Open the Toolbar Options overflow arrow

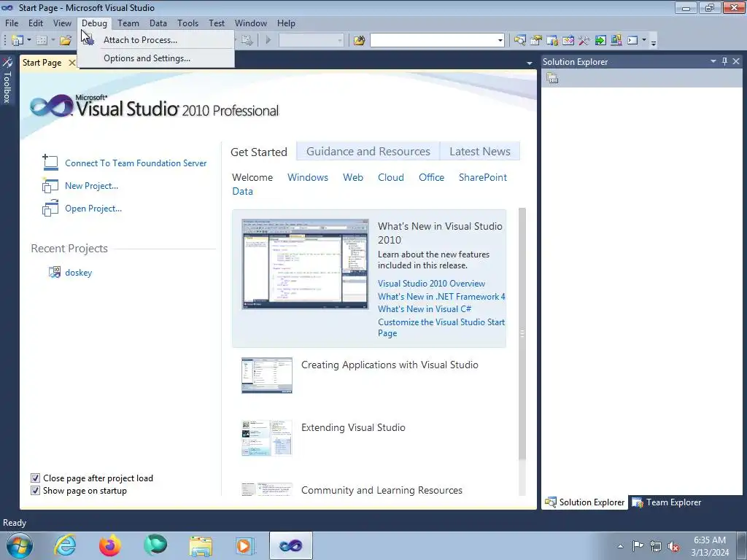click(654, 42)
